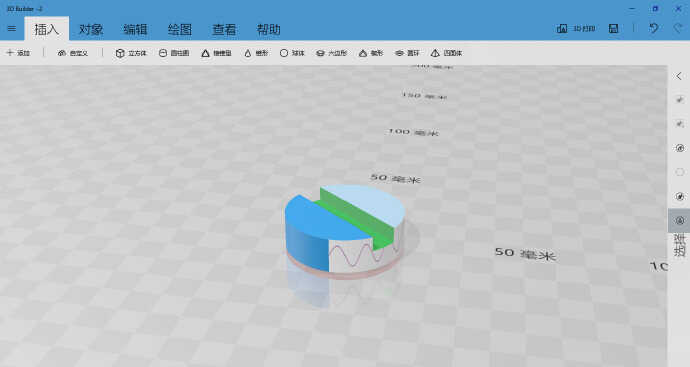Open the 对象 tab
This screenshot has width=690, height=367.
coord(91,29)
